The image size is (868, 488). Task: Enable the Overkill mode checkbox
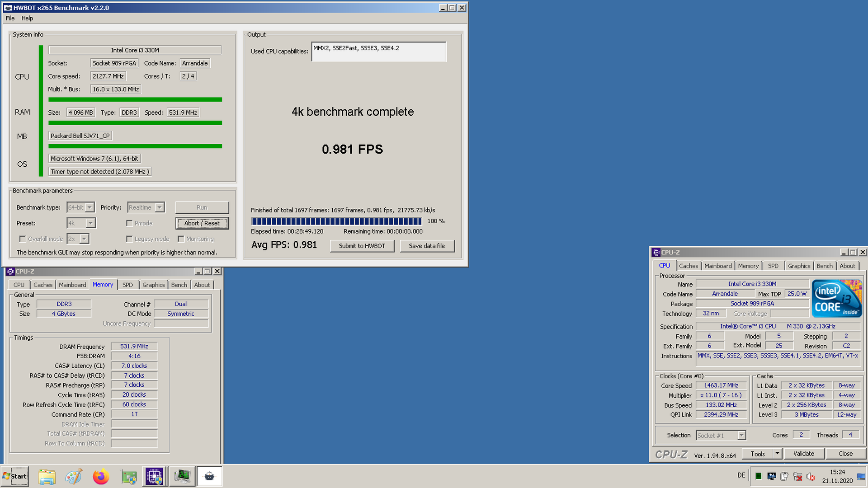pyautogui.click(x=22, y=239)
